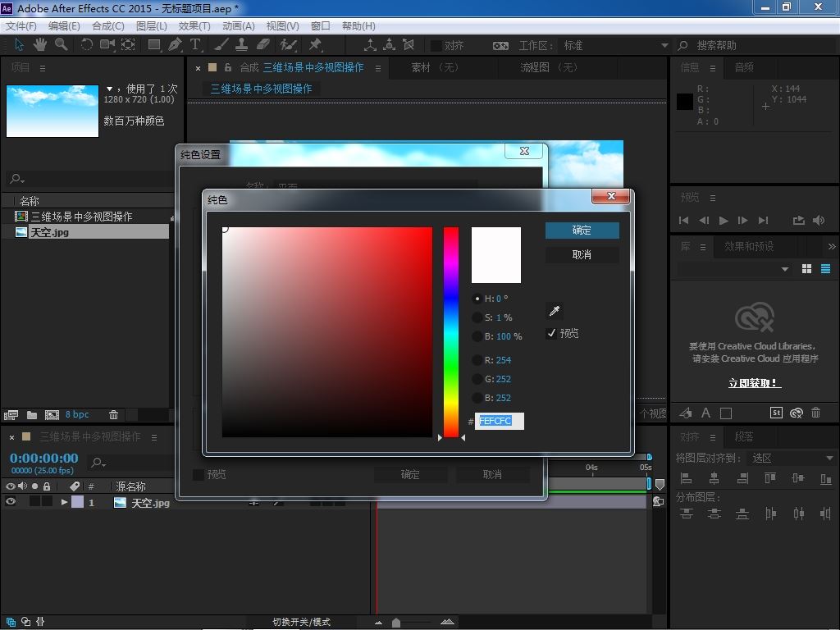The width and height of the screenshot is (840, 630).
Task: Select the R red radio button
Action: (477, 360)
